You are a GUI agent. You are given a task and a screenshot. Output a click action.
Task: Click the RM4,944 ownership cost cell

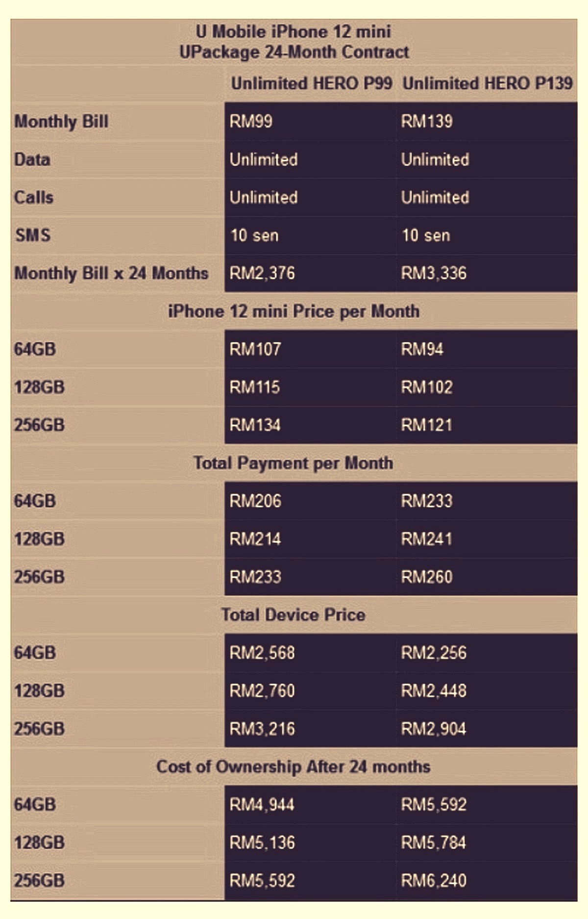(x=310, y=805)
